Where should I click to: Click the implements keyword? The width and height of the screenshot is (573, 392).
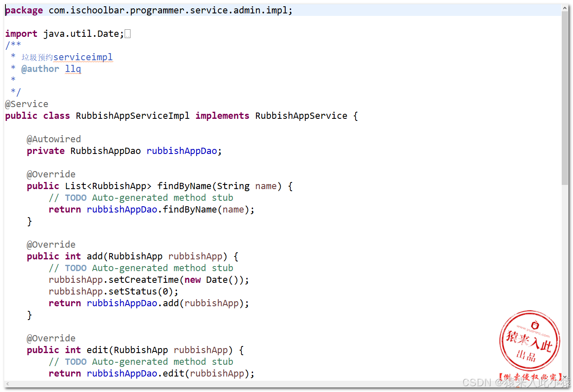click(x=222, y=116)
